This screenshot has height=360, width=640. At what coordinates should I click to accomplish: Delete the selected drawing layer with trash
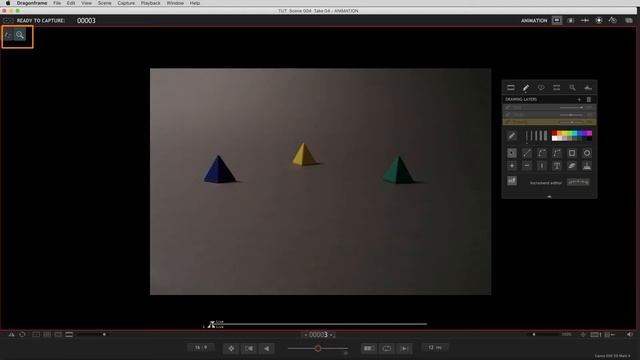[589, 100]
